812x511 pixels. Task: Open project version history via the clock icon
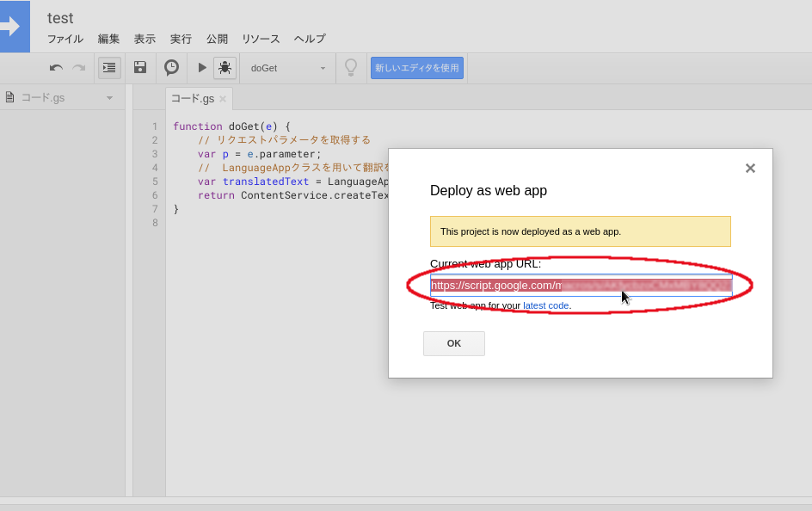tap(171, 67)
